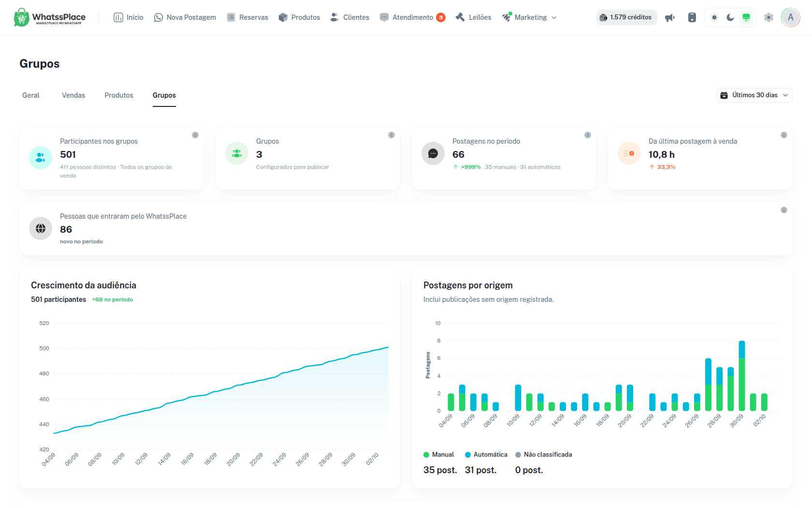Select the Grupos tab
Viewport: 812px width, 508px height.
click(164, 95)
